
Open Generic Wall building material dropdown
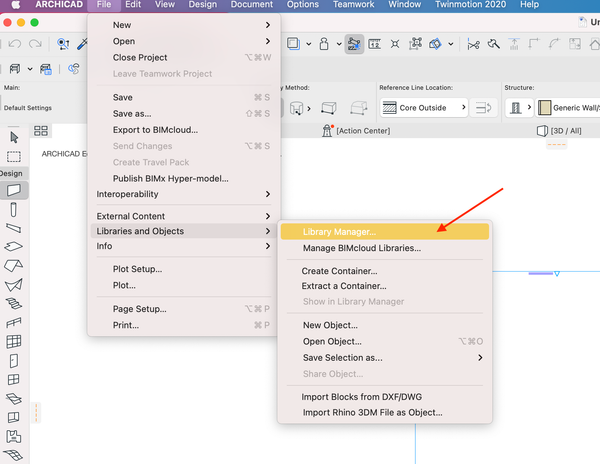pyautogui.click(x=568, y=108)
